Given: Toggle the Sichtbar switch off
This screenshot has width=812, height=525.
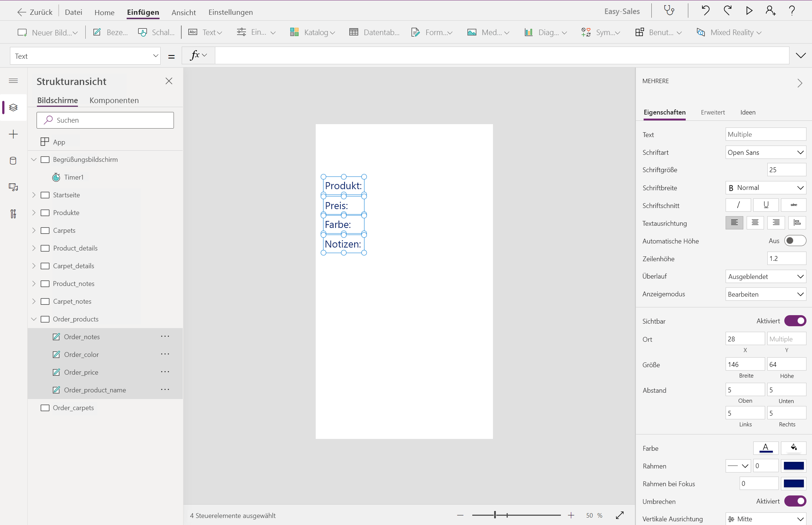Looking at the screenshot, I should (x=795, y=321).
